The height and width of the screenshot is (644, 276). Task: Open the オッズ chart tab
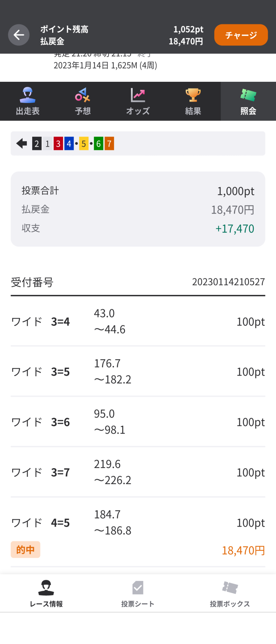(138, 101)
